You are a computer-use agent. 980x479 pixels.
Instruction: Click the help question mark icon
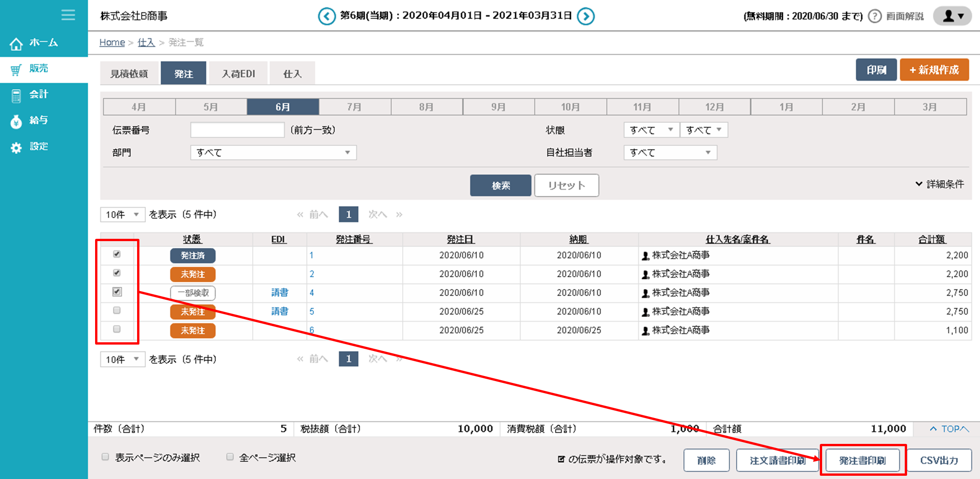point(874,16)
